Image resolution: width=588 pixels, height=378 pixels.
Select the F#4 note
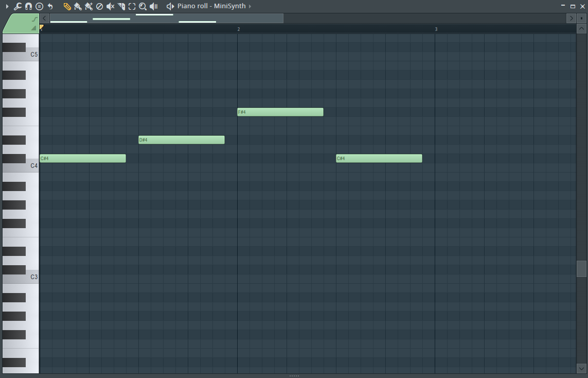[280, 112]
